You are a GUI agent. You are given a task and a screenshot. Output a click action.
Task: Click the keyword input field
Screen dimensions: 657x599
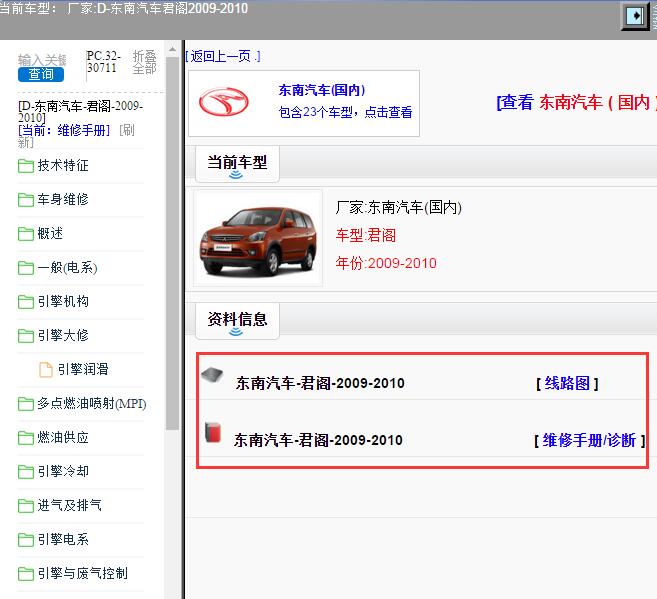[42, 60]
